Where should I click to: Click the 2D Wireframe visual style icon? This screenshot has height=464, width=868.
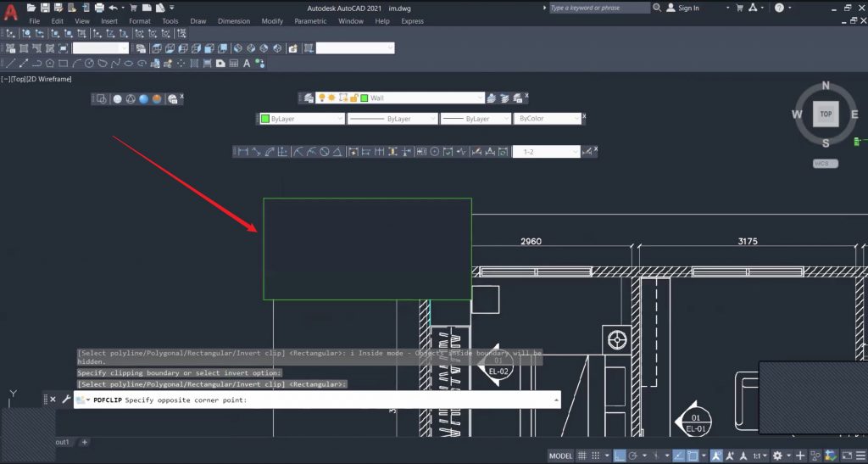[102, 99]
